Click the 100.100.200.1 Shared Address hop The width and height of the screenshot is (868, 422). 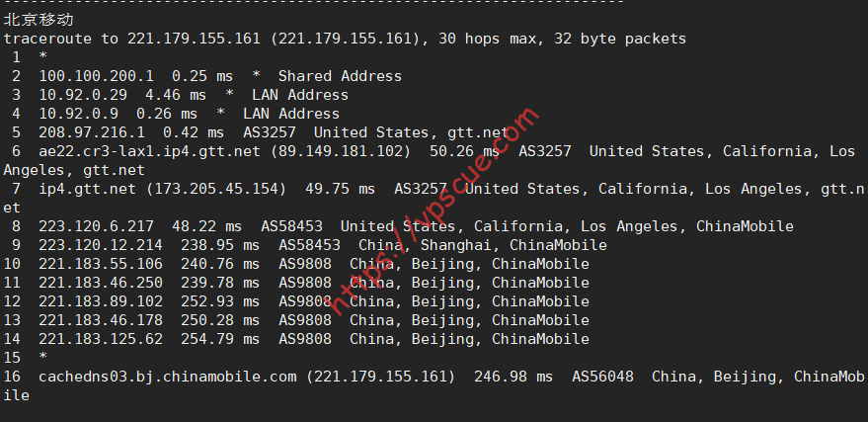pos(97,76)
